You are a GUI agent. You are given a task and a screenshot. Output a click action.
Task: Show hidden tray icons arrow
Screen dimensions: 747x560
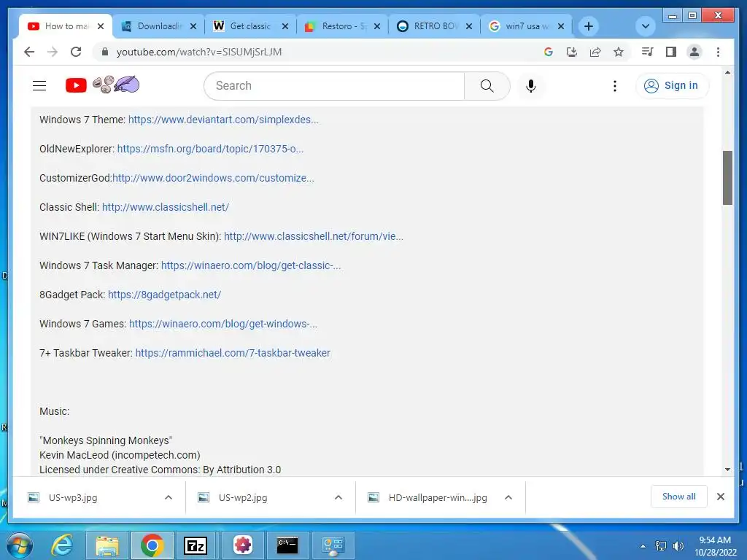tap(643, 546)
